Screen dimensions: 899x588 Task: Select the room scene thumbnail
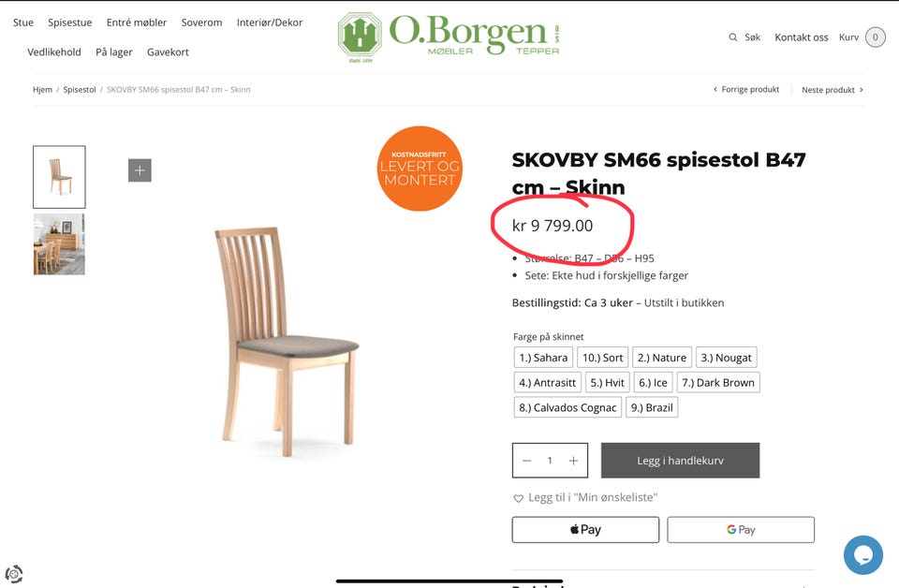click(59, 244)
